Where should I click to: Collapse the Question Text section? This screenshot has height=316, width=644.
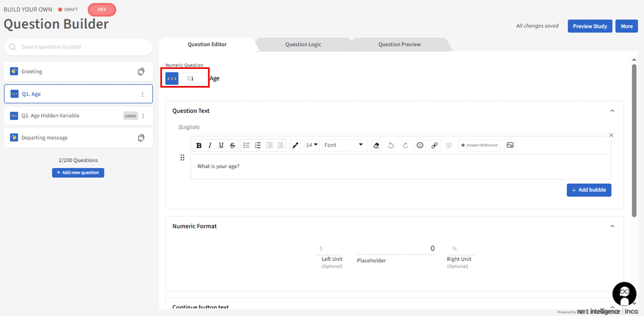point(612,111)
